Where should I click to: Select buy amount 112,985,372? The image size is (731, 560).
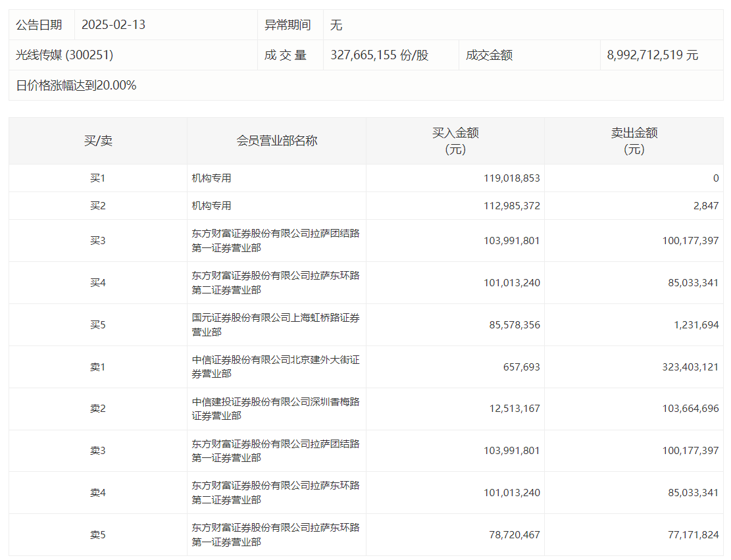511,205
